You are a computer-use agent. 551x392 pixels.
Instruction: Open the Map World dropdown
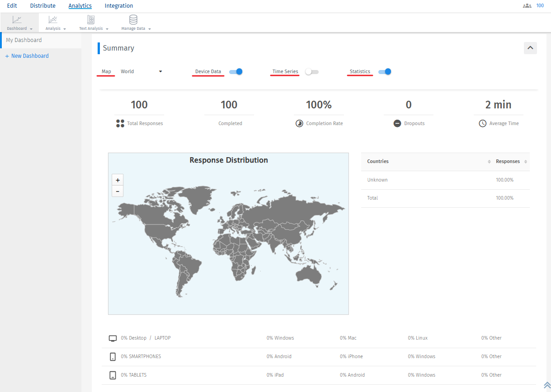click(x=141, y=71)
